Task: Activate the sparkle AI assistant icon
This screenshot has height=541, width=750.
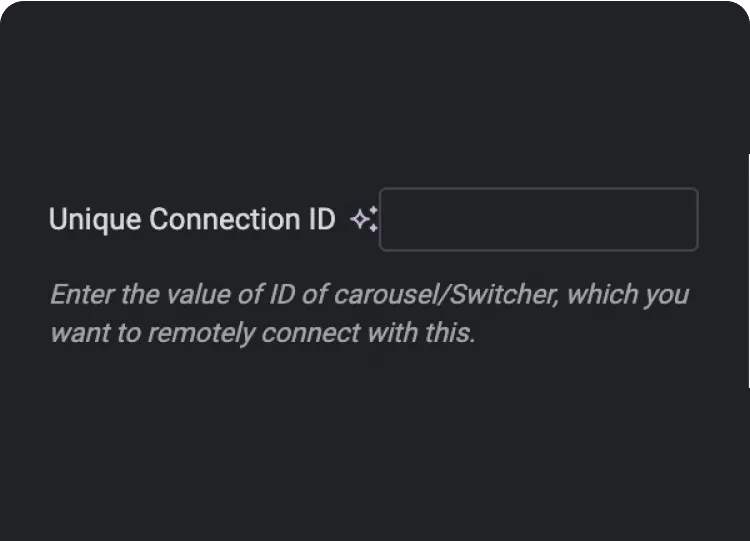Action: point(364,220)
